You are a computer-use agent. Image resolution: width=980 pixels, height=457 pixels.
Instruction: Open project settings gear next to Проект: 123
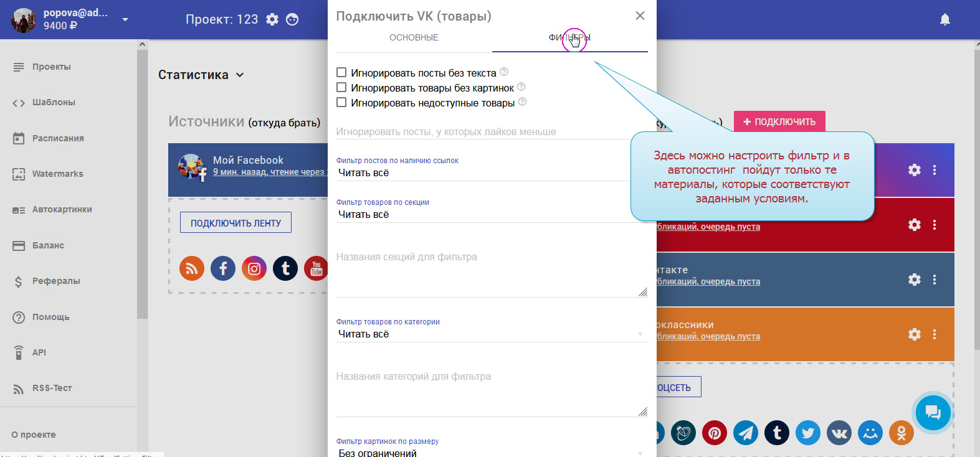[x=272, y=19]
